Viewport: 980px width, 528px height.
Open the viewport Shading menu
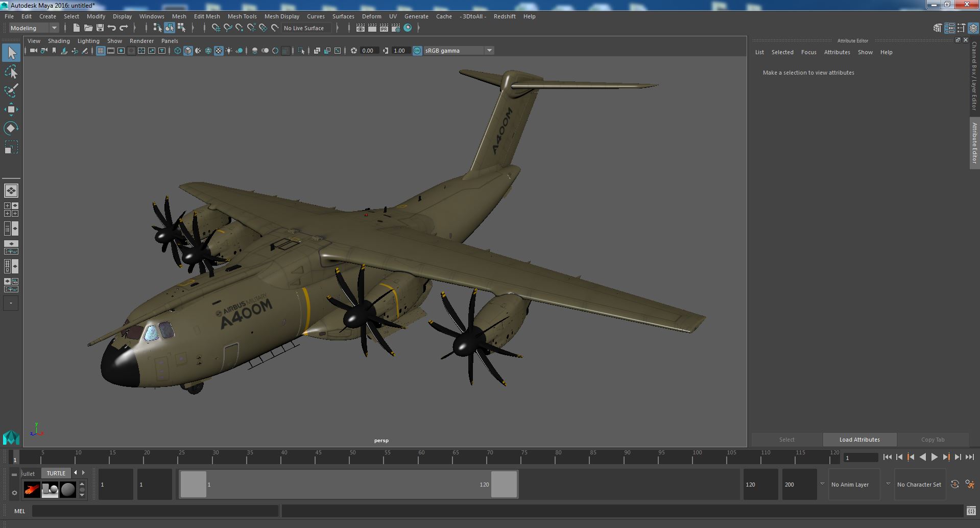(59, 41)
